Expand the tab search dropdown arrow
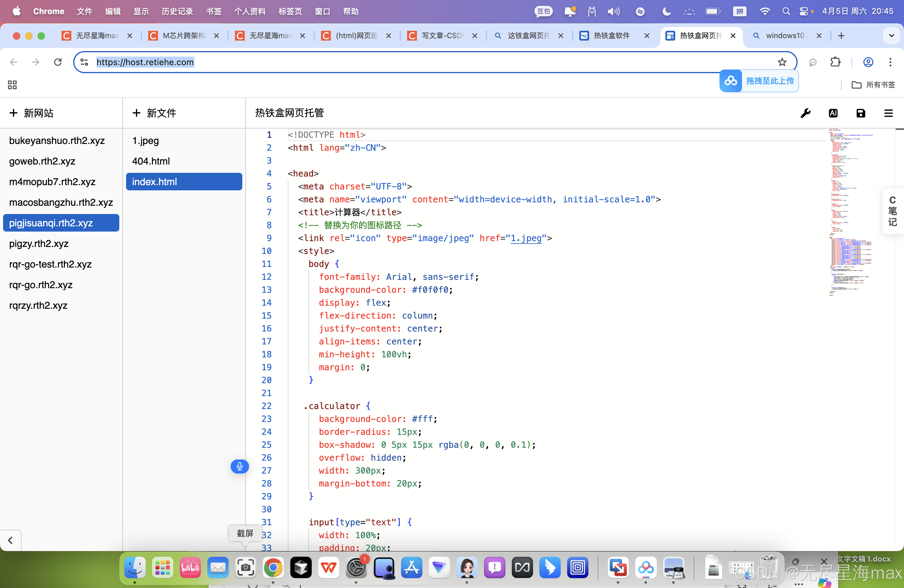This screenshot has height=588, width=904. point(891,36)
